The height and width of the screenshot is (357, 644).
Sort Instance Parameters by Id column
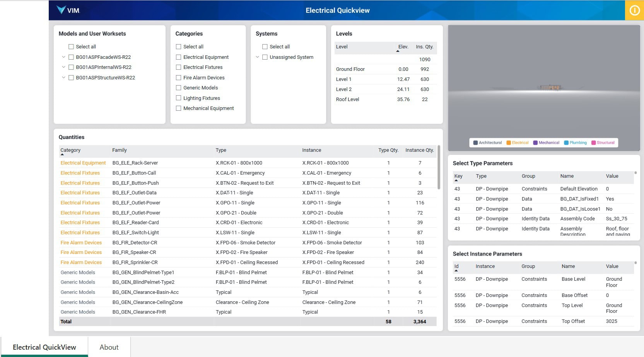pyautogui.click(x=456, y=266)
